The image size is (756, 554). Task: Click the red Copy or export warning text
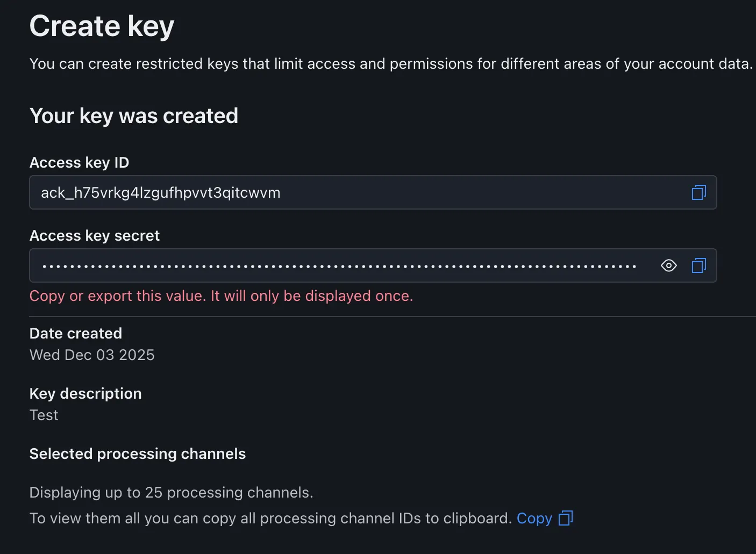click(x=221, y=296)
